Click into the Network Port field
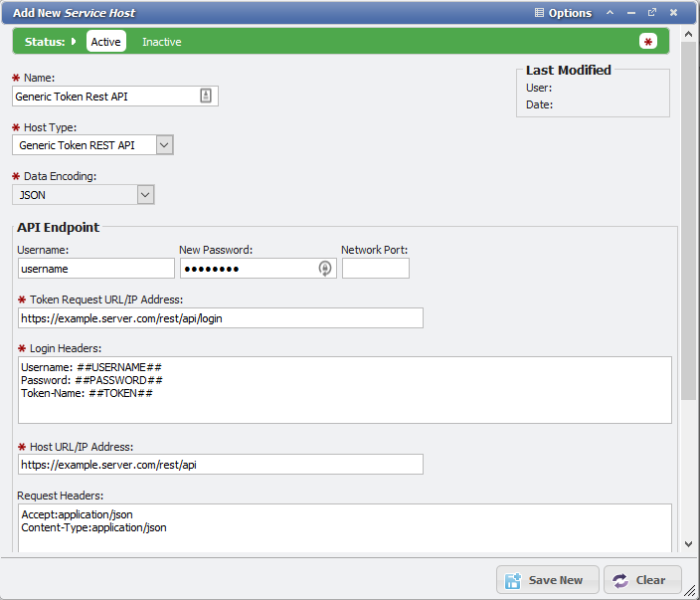 [375, 269]
